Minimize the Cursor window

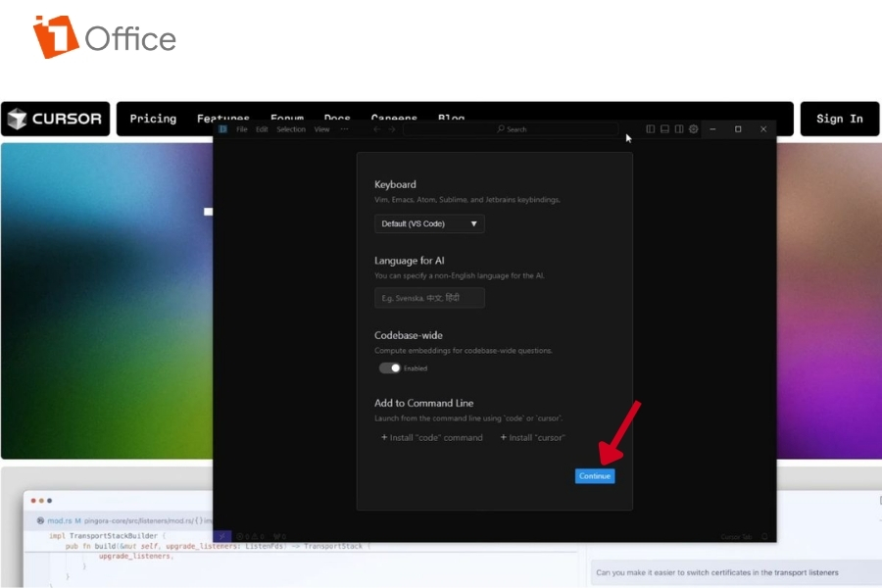click(712, 128)
